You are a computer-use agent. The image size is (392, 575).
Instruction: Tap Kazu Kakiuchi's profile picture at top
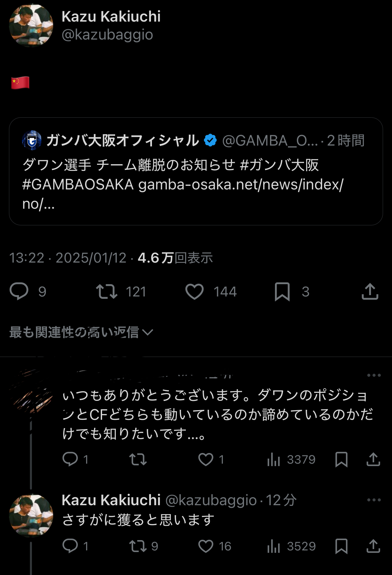click(x=31, y=25)
